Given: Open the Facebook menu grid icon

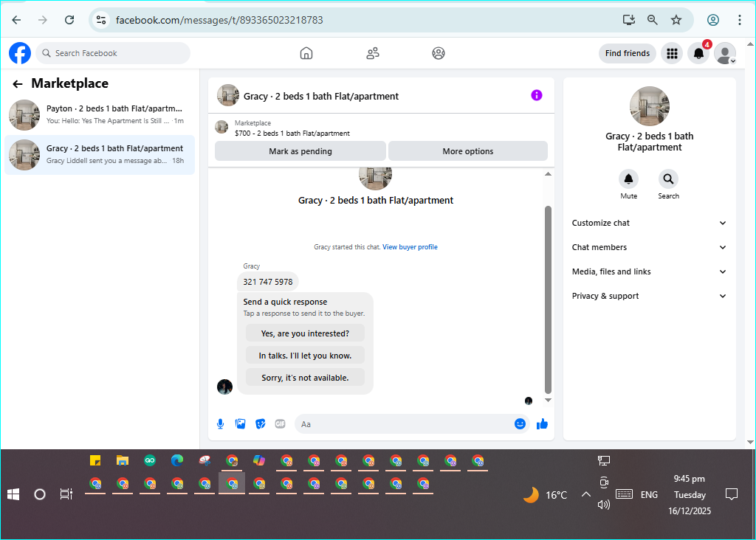Looking at the screenshot, I should pos(672,53).
